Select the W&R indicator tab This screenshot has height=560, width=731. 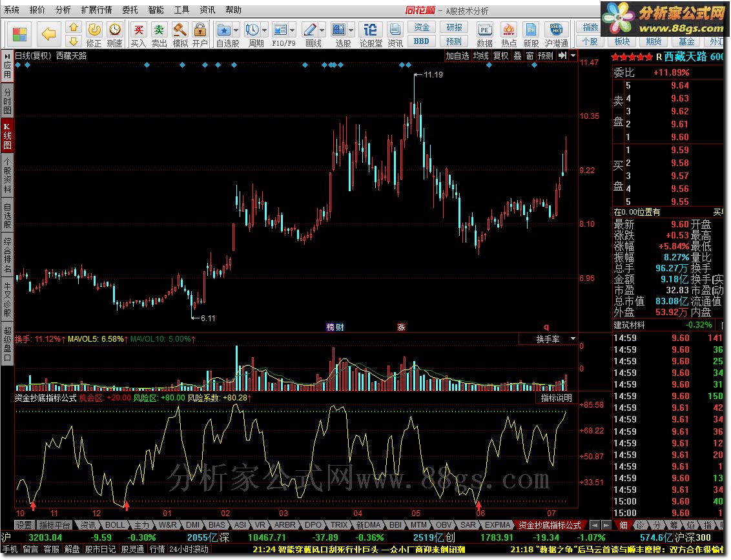tap(167, 524)
